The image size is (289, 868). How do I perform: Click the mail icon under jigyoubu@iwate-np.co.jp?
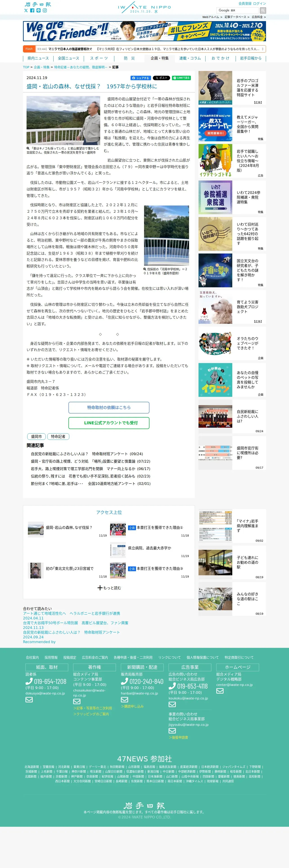172,731
